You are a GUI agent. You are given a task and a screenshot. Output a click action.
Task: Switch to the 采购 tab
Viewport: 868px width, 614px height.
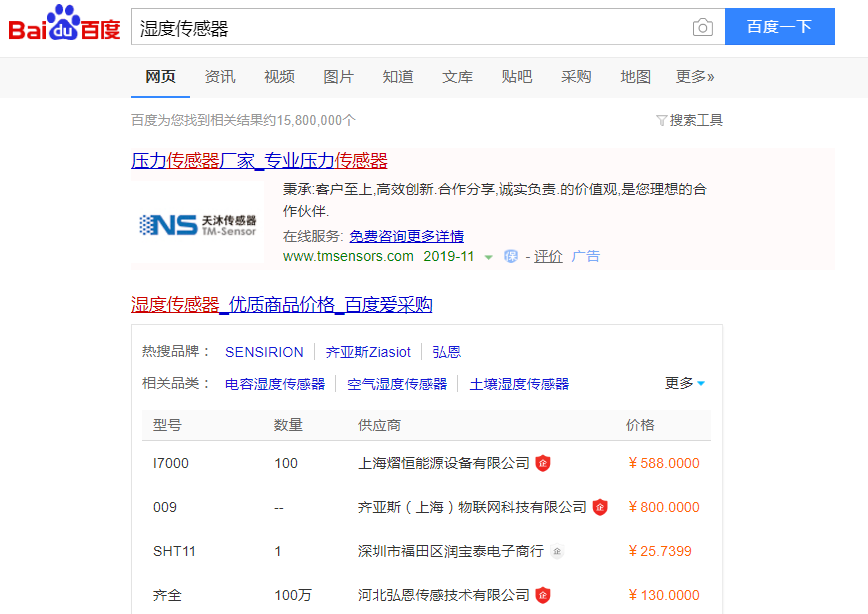[576, 76]
